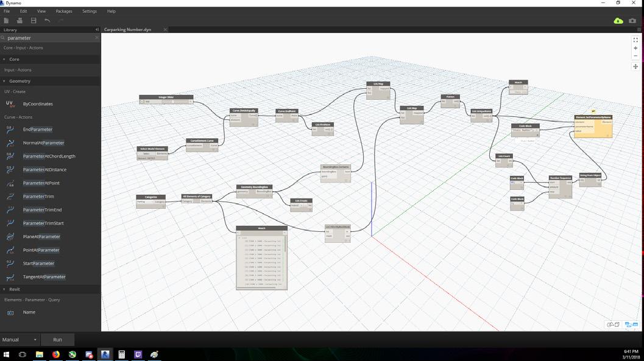Viewport: 644px width, 361px height.
Task: Select ParameterTrimEnd in the library
Action: click(42, 209)
